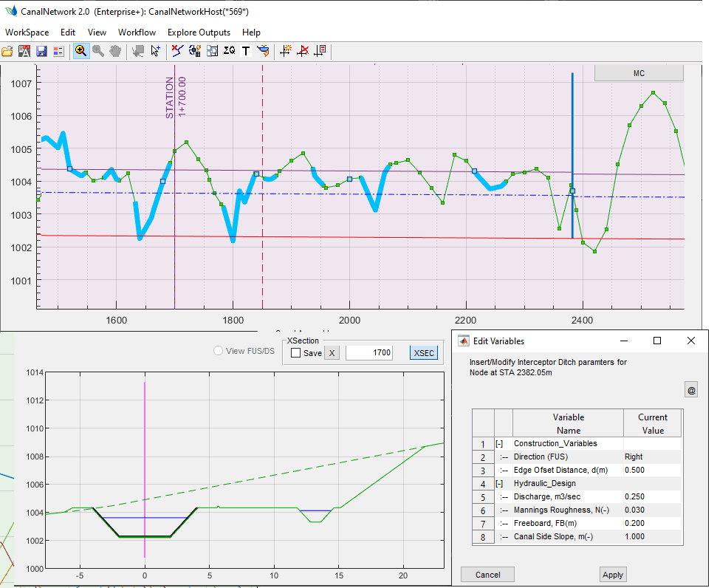The image size is (717, 588).
Task: Select the View FUS/DS radio button
Action: (218, 351)
